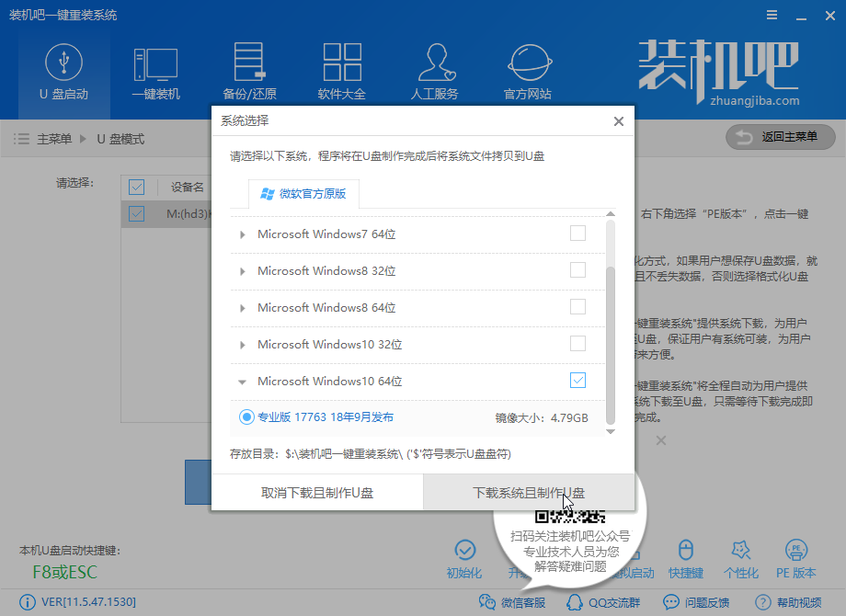Open the hamburger menu in title bar

tap(770, 16)
